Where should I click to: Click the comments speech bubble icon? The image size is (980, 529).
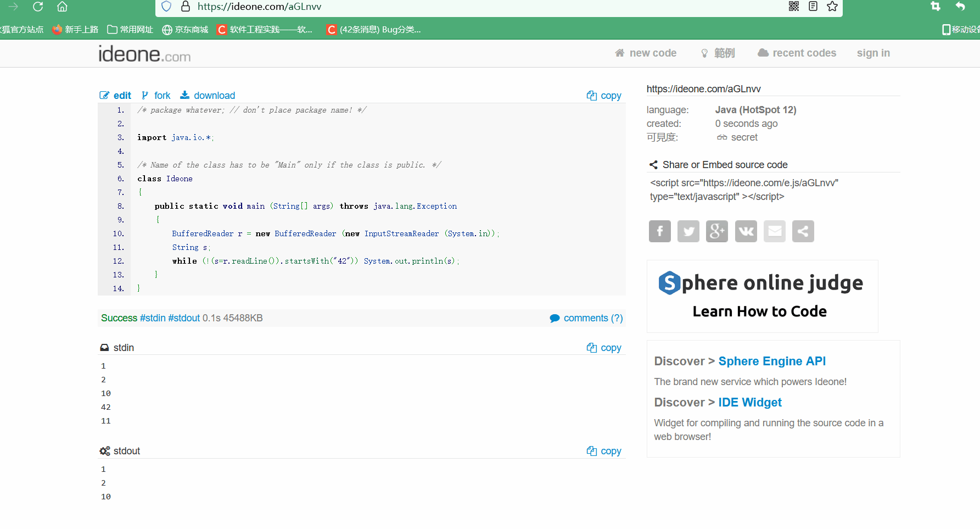click(555, 319)
